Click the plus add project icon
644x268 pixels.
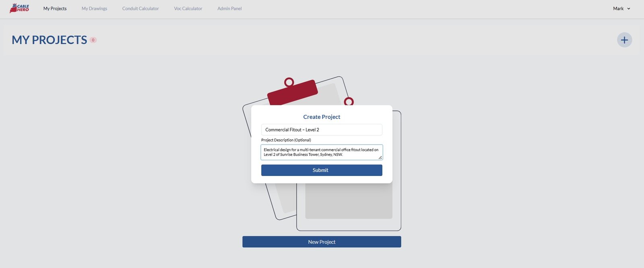coord(624,40)
